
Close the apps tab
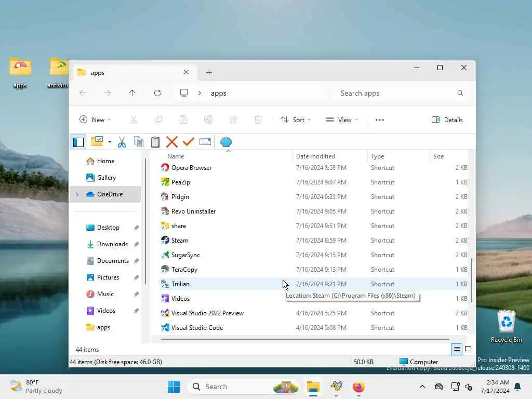187,72
